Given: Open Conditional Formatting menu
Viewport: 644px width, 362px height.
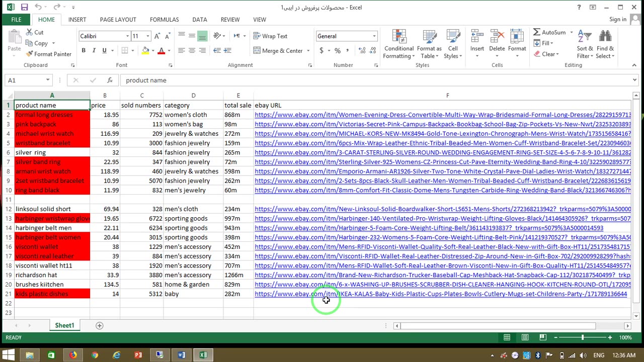Looking at the screenshot, I should click(x=398, y=44).
